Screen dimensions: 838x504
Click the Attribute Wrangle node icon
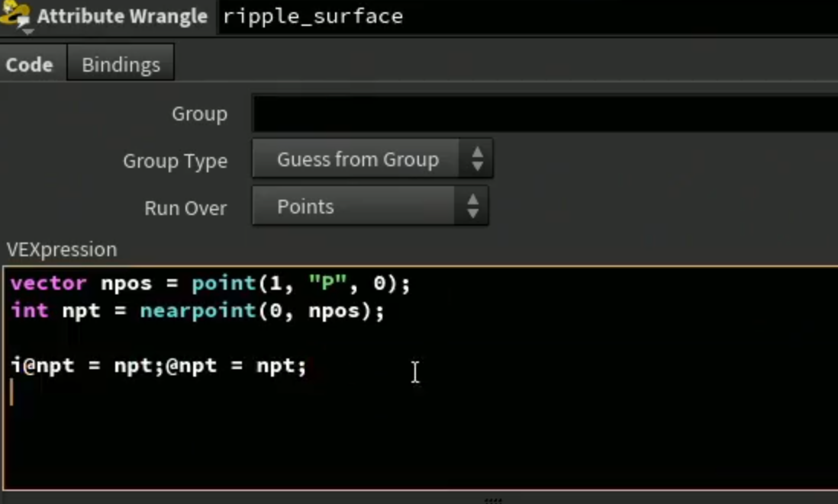point(15,16)
